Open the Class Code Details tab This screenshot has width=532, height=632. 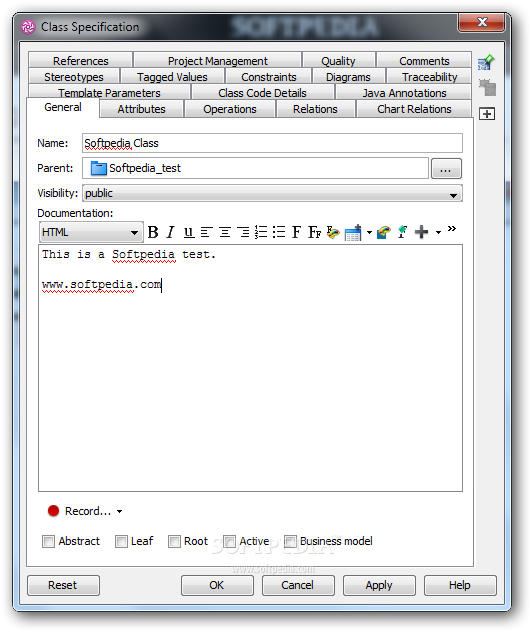point(262,92)
